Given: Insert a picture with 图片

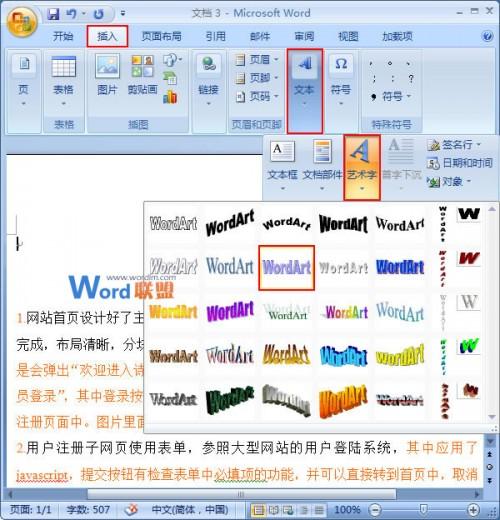Looking at the screenshot, I should coord(107,75).
